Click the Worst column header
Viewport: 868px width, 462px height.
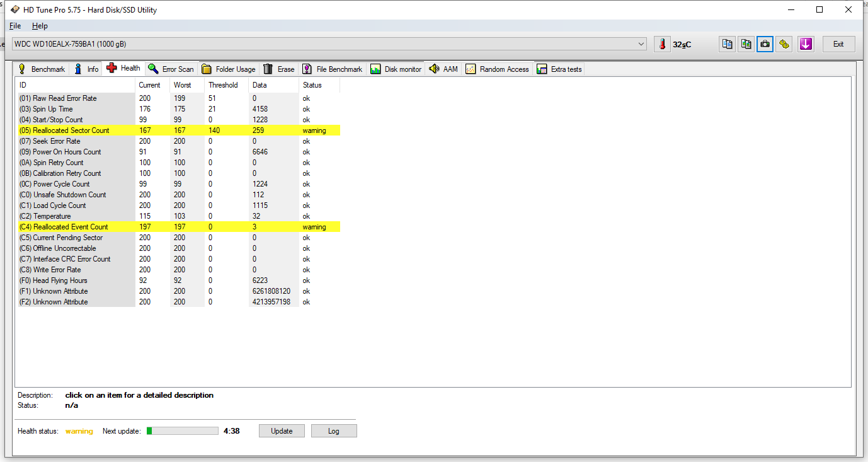click(x=187, y=85)
